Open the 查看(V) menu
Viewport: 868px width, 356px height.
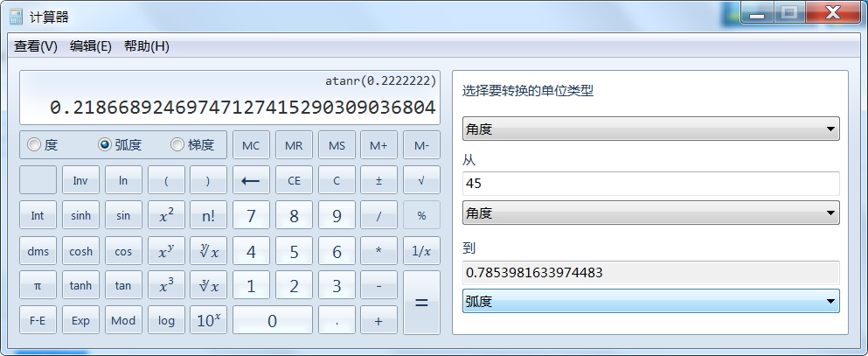[x=36, y=46]
